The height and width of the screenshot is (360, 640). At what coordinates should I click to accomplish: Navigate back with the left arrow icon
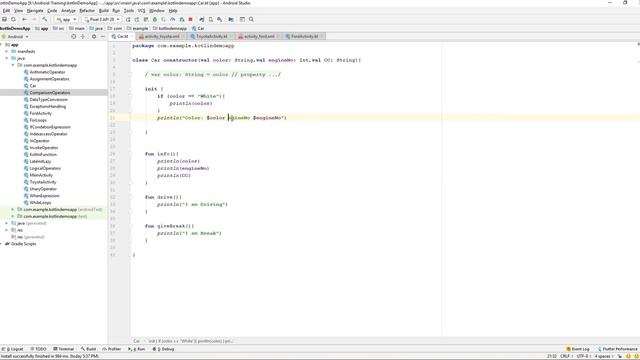tap(24, 19)
